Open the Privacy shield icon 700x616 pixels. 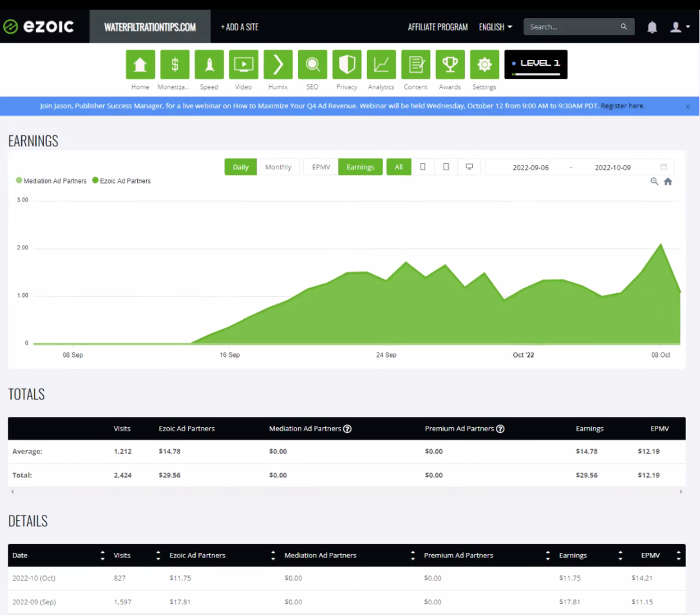click(347, 65)
